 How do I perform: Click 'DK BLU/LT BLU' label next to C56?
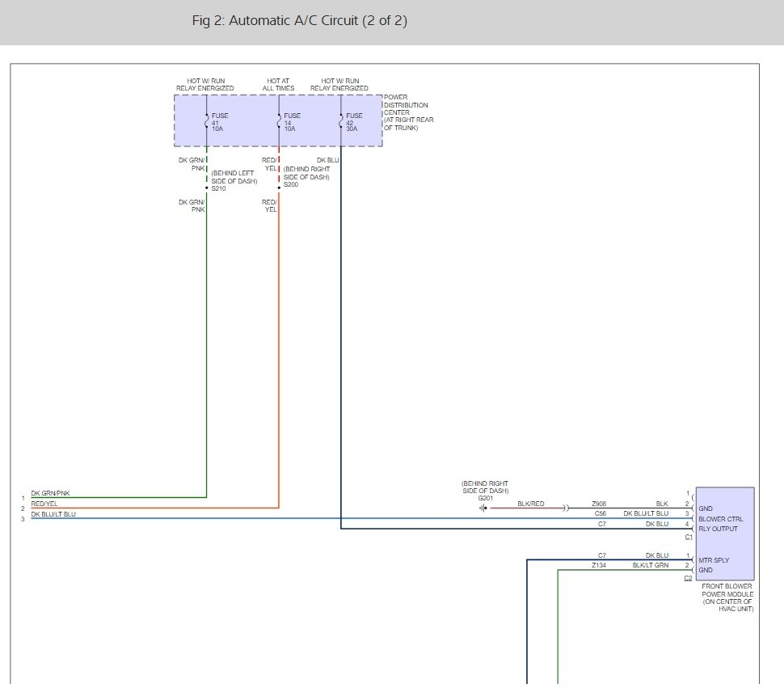(x=646, y=513)
